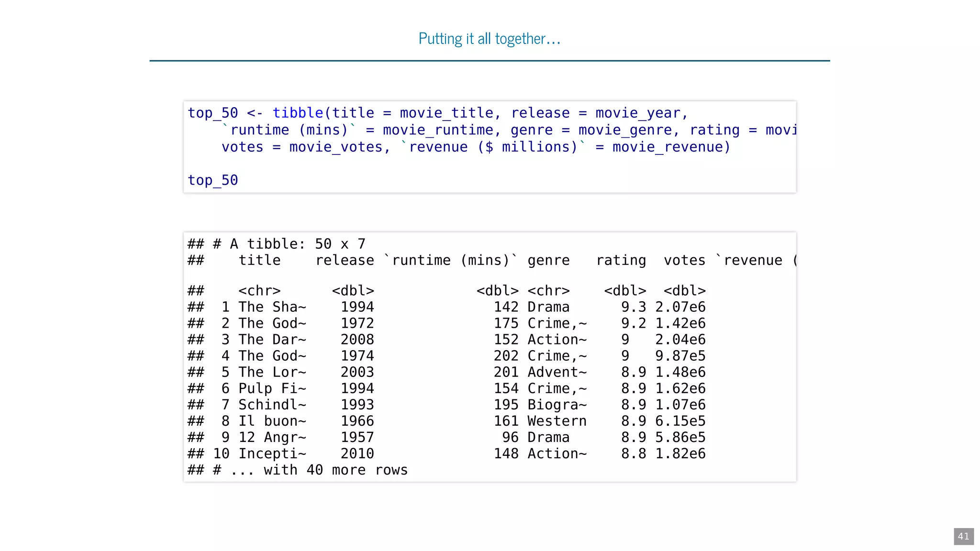Click 'movie_runtime' in the code block
Image resolution: width=980 pixels, height=551 pixels.
coord(438,130)
